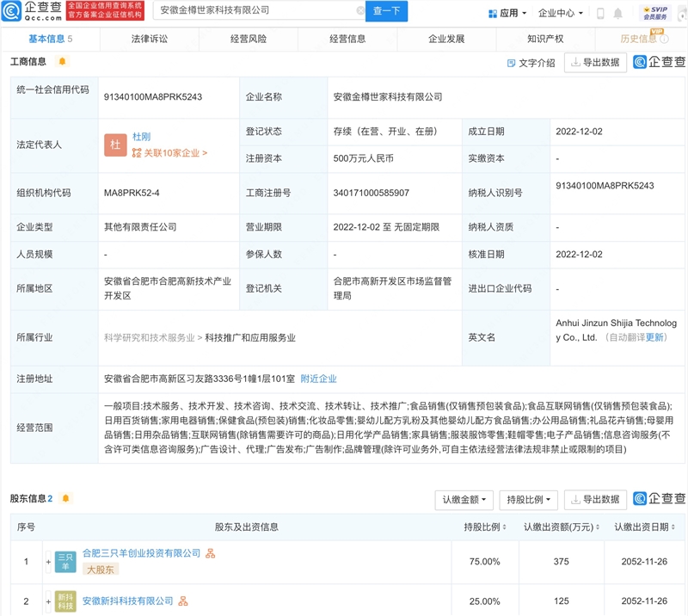The width and height of the screenshot is (688, 616).
Task: Open shareholder 安徽新抖科技有限公司 link
Action: point(127,601)
